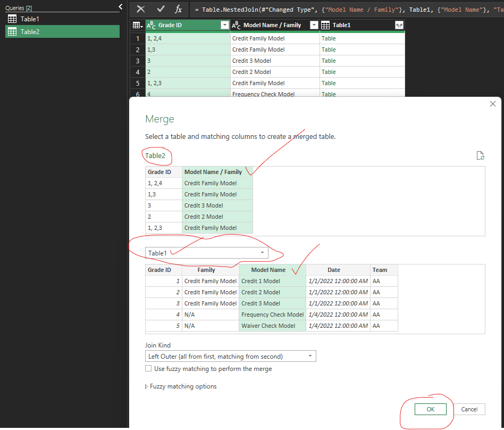This screenshot has height=430, width=504.
Task: Expand the Table1 column with expand icon
Action: (x=399, y=25)
